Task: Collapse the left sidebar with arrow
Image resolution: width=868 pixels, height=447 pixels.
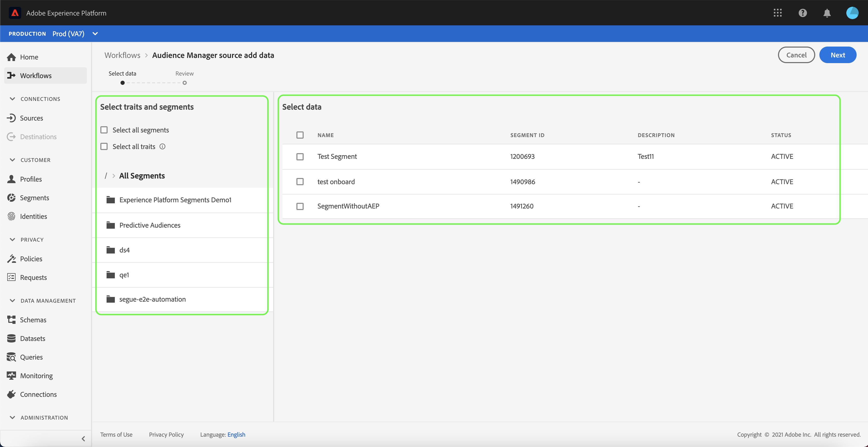Action: (83, 438)
